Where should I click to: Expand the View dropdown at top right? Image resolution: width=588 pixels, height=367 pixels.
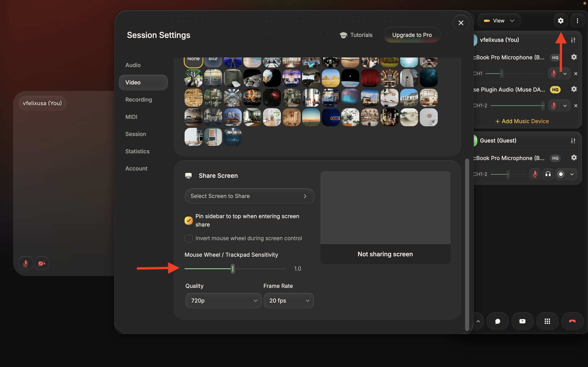pyautogui.click(x=499, y=20)
